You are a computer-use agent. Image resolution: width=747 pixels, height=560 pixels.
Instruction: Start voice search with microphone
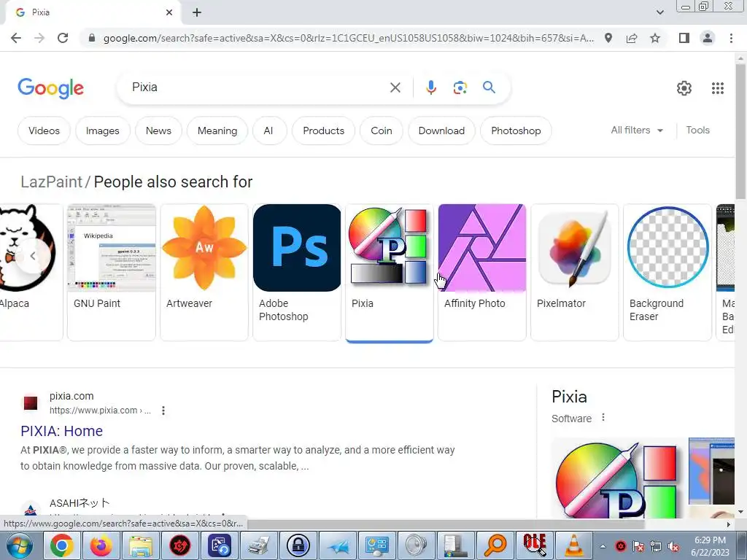[430, 87]
